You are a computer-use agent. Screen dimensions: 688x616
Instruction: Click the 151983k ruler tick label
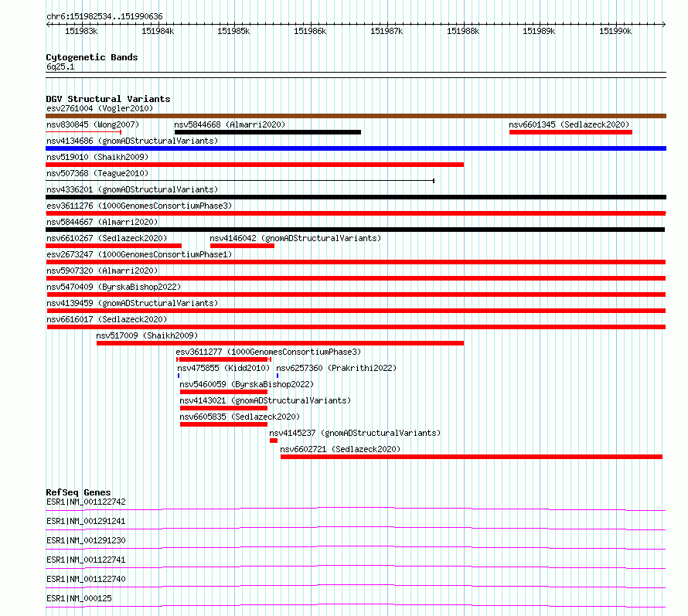[x=81, y=31]
